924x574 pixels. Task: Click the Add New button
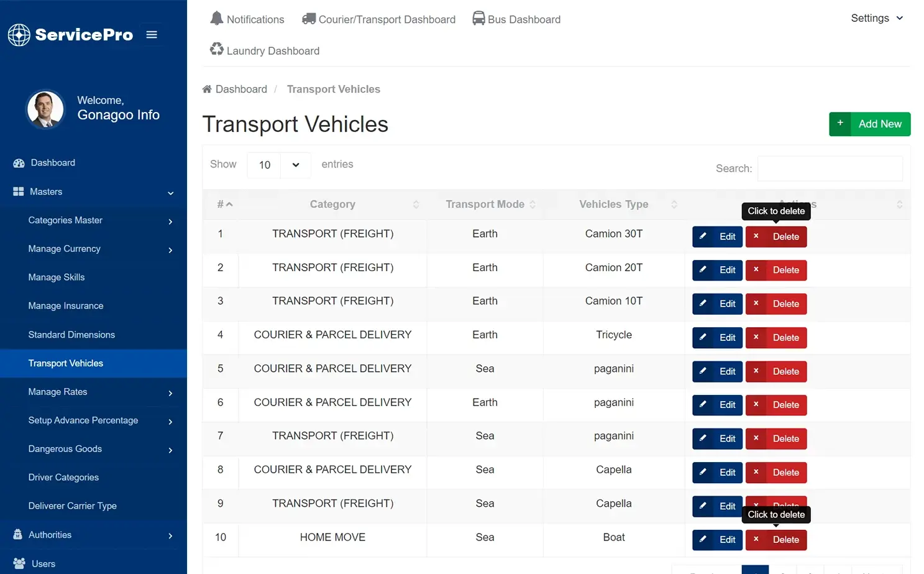point(869,124)
